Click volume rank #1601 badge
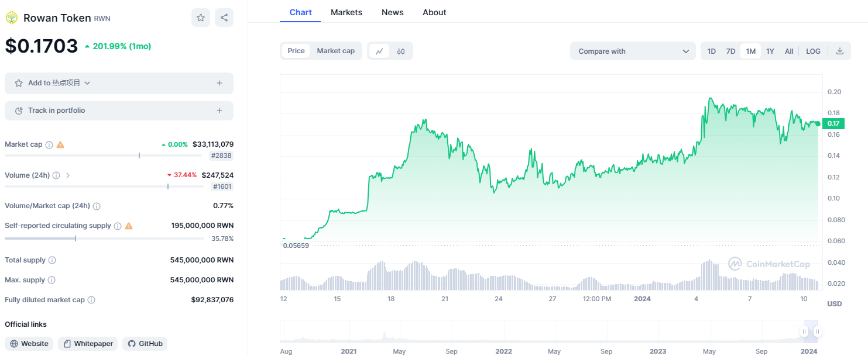 (222, 186)
